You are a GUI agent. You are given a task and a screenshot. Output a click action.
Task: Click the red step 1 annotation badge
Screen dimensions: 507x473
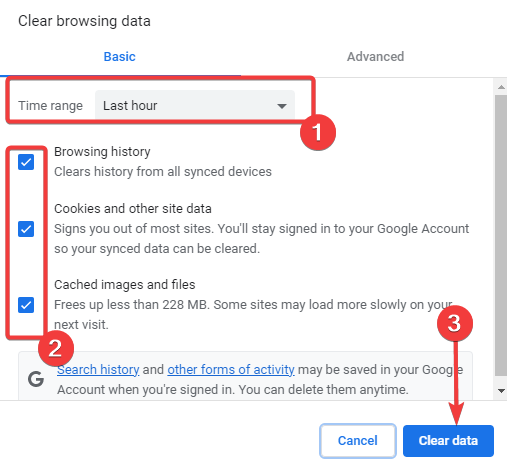[x=318, y=132]
